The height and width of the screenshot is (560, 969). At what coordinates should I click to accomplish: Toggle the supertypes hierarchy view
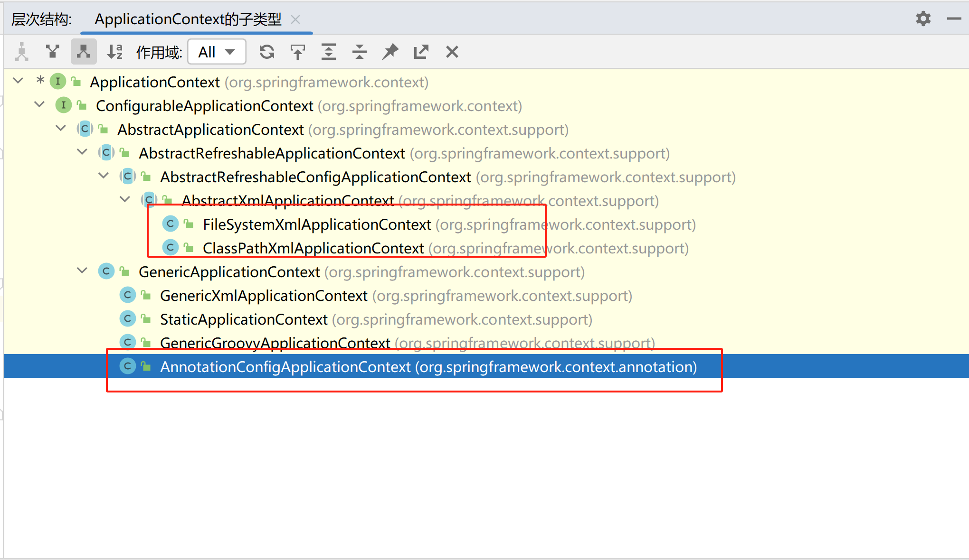[53, 52]
